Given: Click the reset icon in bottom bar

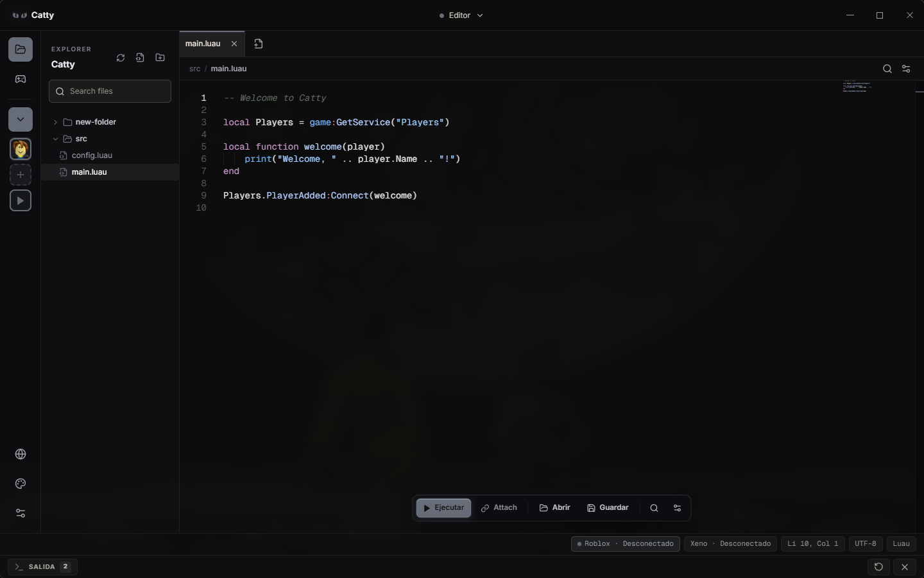Looking at the screenshot, I should point(878,567).
